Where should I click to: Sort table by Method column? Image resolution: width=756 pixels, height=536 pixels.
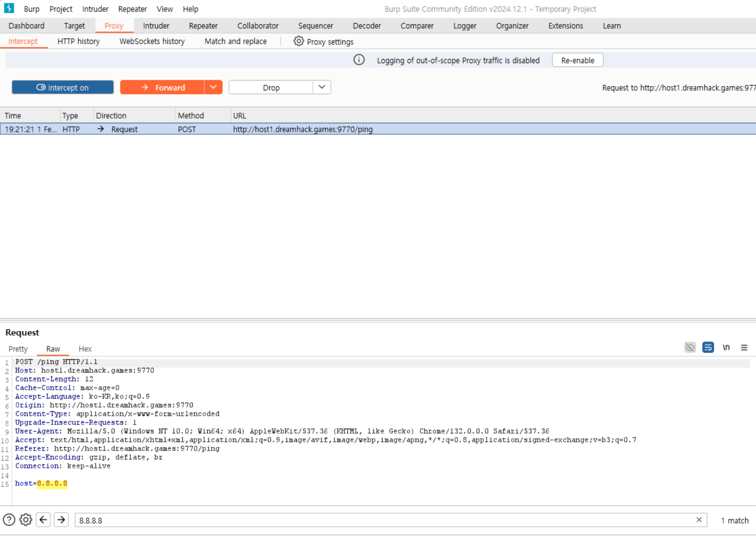point(203,116)
